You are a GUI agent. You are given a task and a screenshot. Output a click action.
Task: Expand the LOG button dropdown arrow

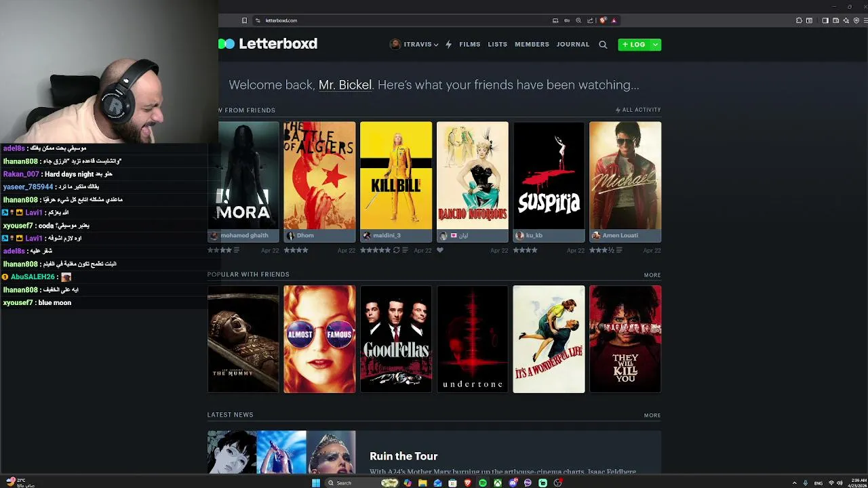tap(655, 45)
